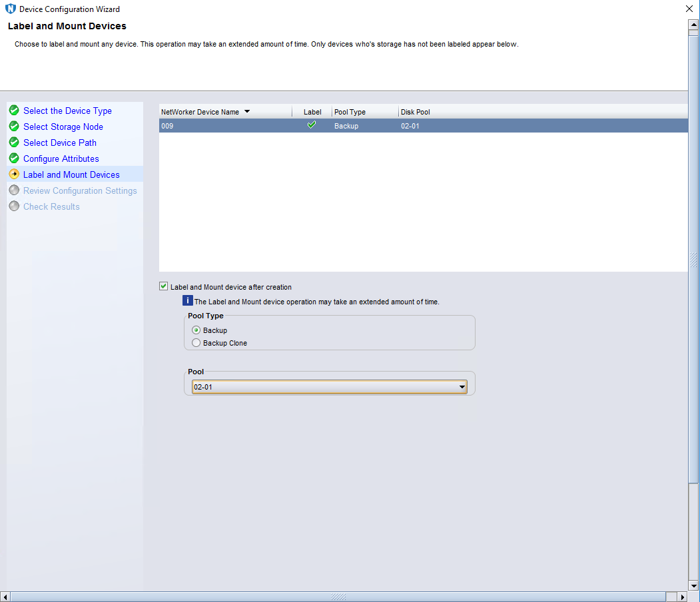
Task: Click the blue info icon below the checkbox
Action: [x=188, y=301]
